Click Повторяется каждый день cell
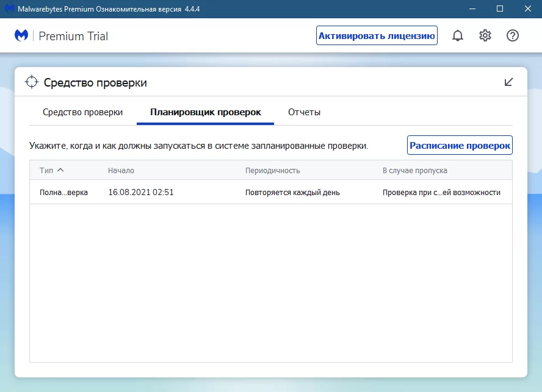Screen dimensions: 542x392 point(292,193)
